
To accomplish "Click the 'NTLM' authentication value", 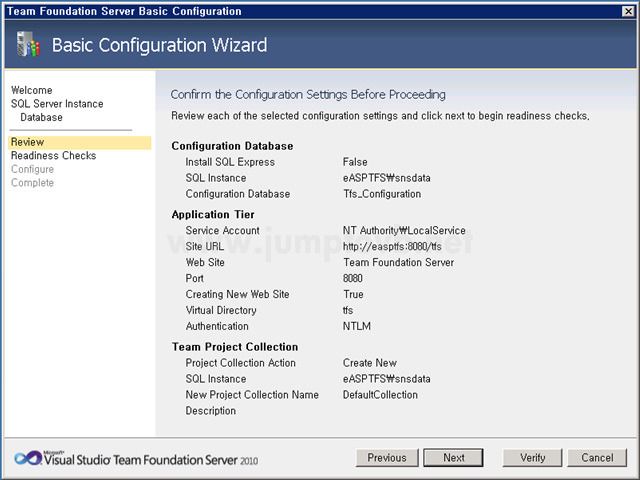I will tap(357, 326).
